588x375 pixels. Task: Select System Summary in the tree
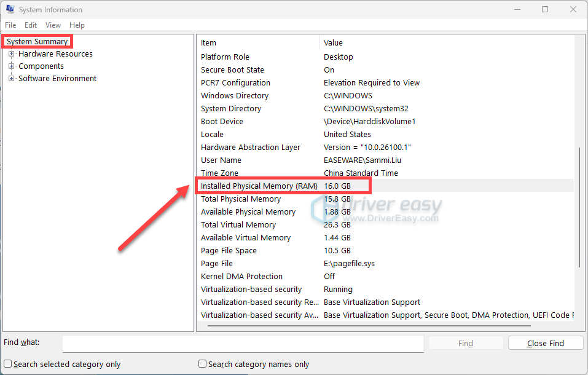tap(37, 42)
